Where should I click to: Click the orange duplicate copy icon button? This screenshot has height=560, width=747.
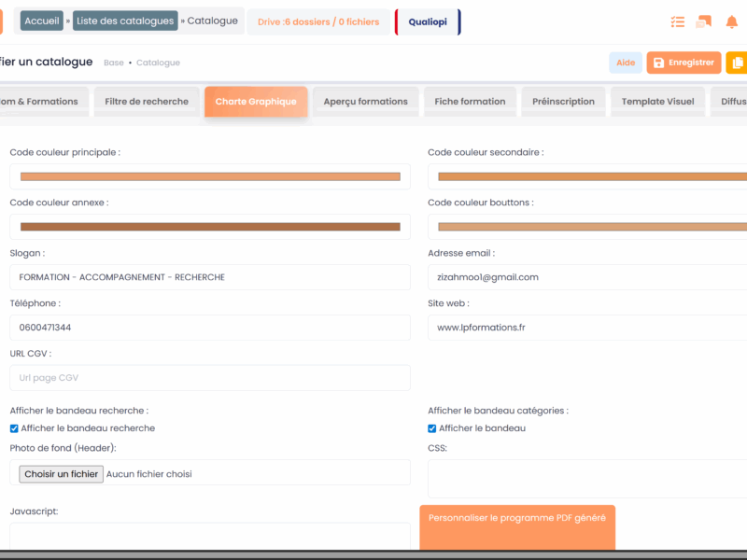[738, 63]
